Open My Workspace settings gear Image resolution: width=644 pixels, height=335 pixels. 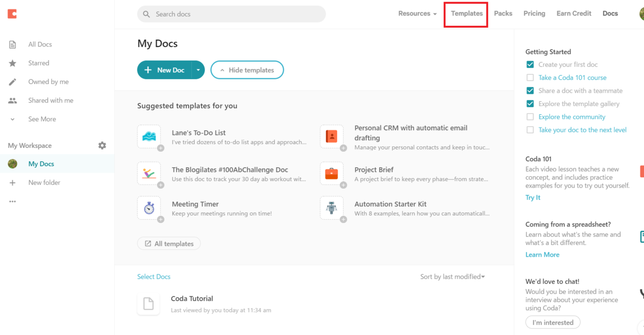pos(102,146)
